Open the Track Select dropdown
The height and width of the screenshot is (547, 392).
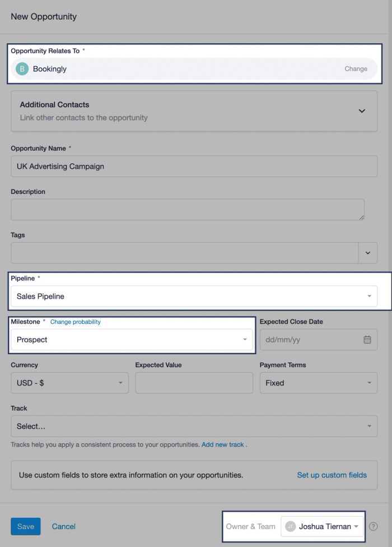click(194, 427)
